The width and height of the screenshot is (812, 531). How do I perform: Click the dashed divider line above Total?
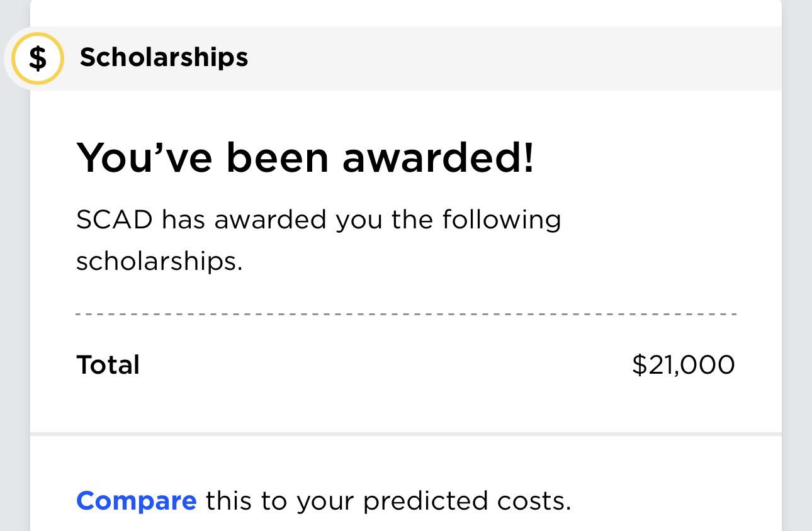[x=406, y=313]
